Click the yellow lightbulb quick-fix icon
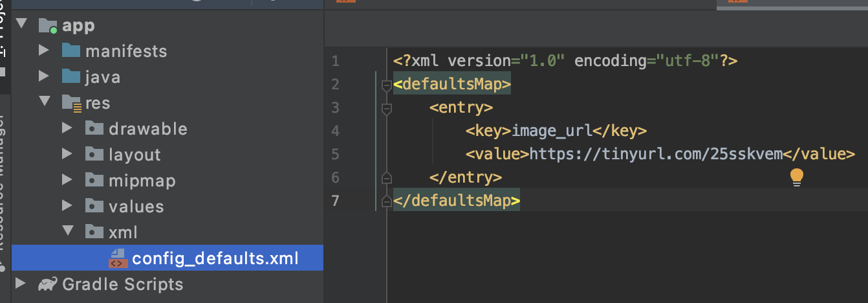Screen dimensions: 868x303 click(x=797, y=177)
